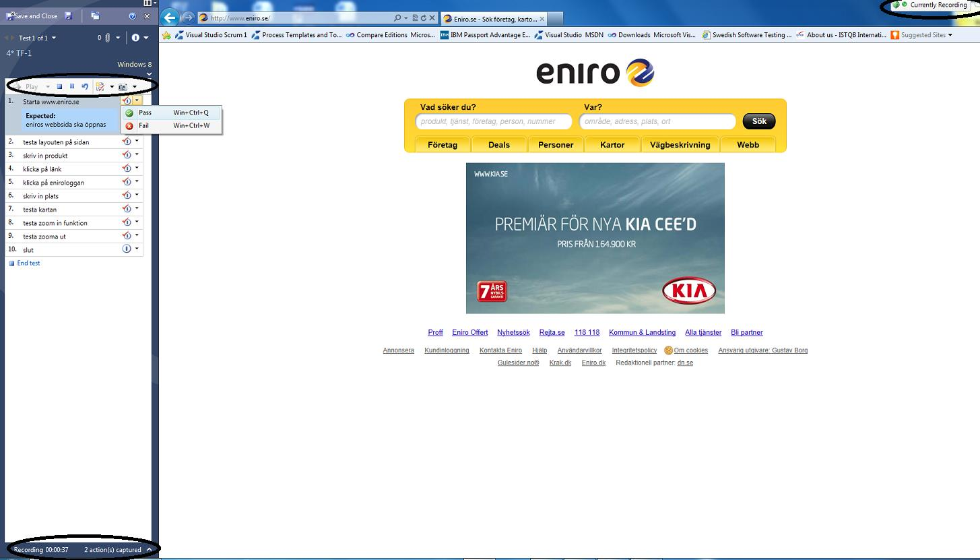Open the Play dropdown arrow

tap(48, 86)
